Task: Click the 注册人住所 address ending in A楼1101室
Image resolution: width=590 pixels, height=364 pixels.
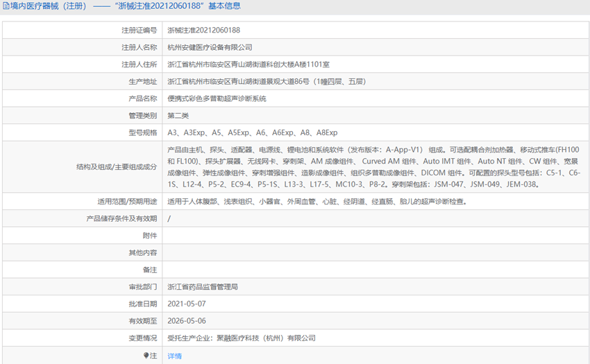Action: click(x=248, y=64)
